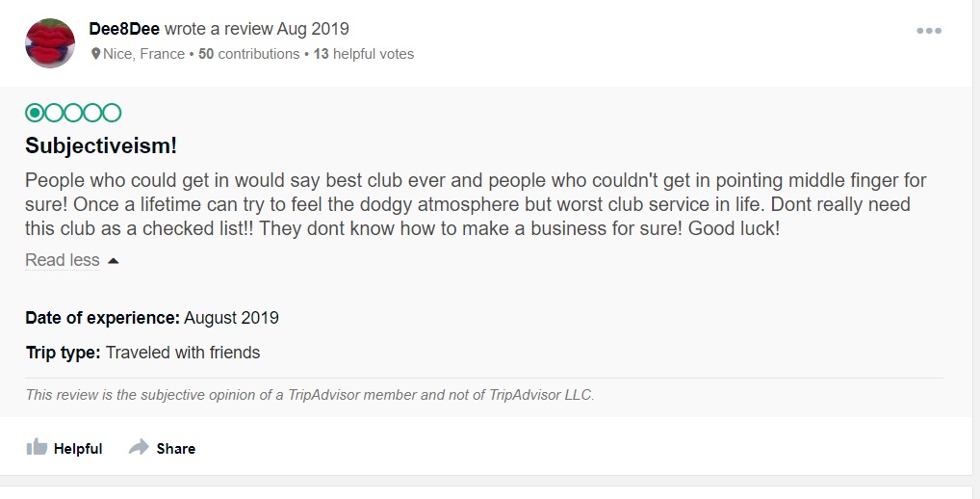Click the fourth rating bubble

pos(92,113)
